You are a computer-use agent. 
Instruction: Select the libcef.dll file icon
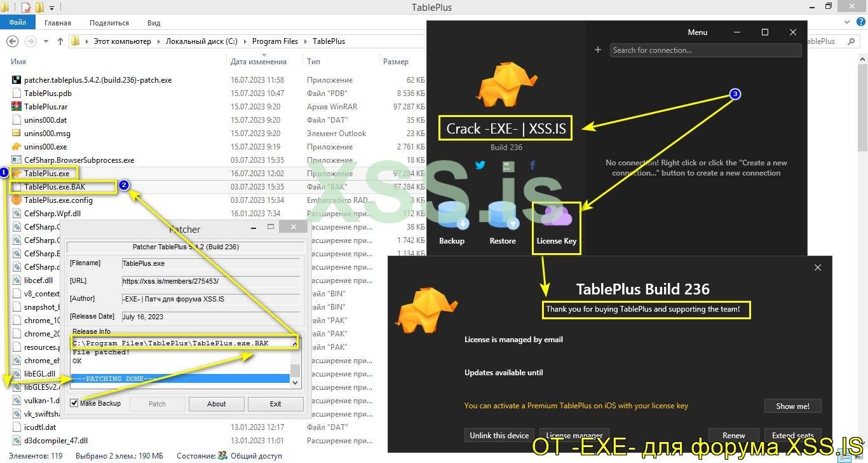point(17,280)
